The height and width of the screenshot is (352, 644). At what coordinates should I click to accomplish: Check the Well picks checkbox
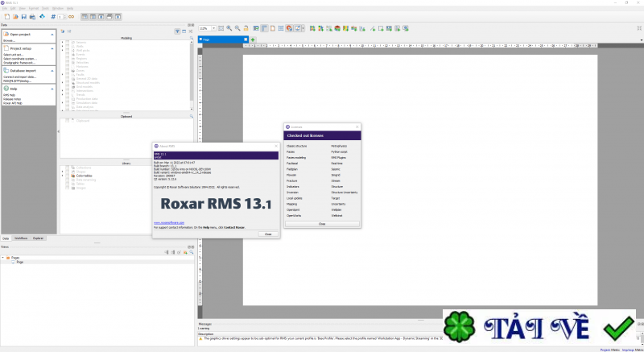point(68,51)
